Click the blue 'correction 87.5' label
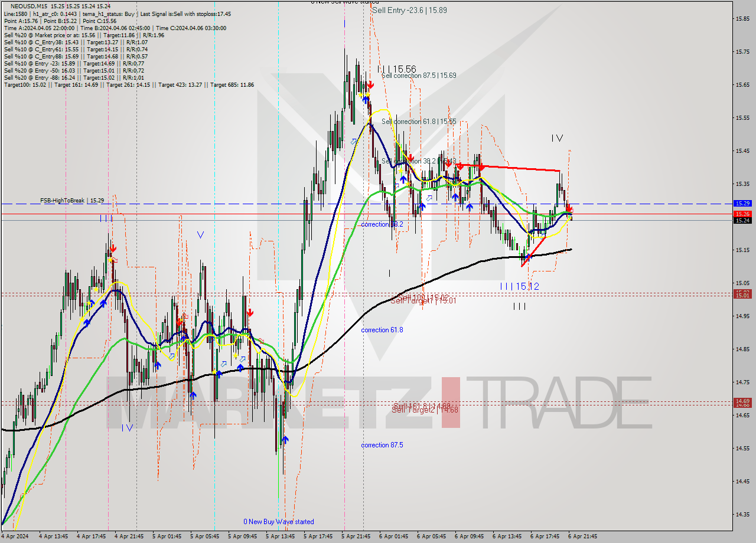Viewport: 756px width, 543px height. point(382,445)
